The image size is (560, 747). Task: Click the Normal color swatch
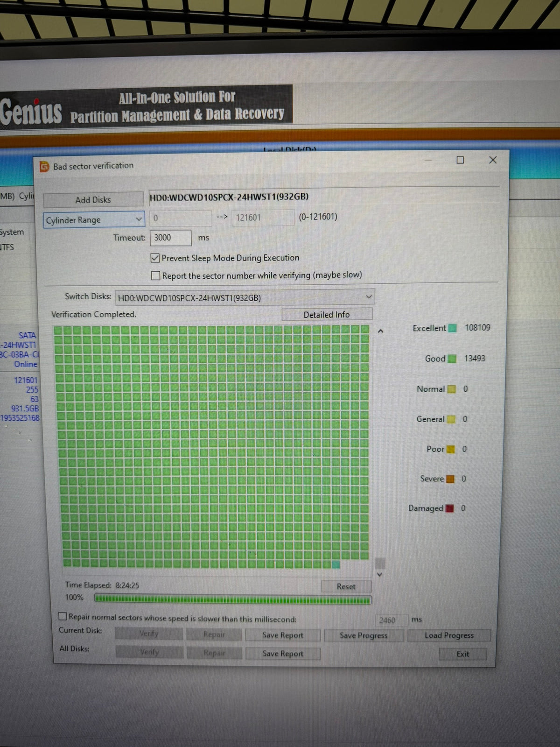point(451,389)
